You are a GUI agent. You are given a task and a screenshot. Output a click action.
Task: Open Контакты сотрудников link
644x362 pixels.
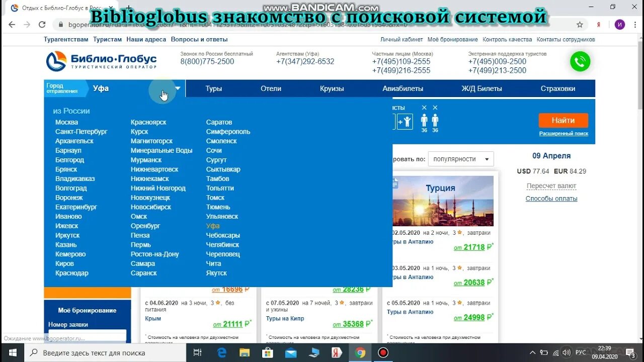click(566, 39)
